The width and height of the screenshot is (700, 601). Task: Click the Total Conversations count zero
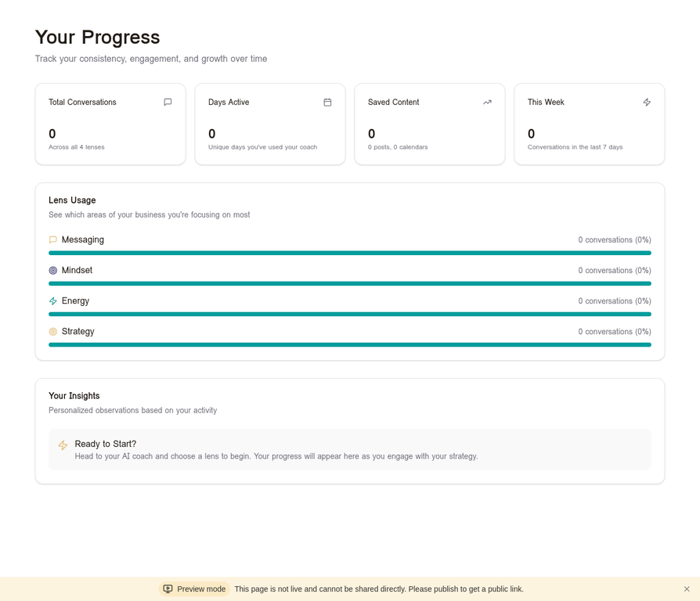[x=52, y=134]
